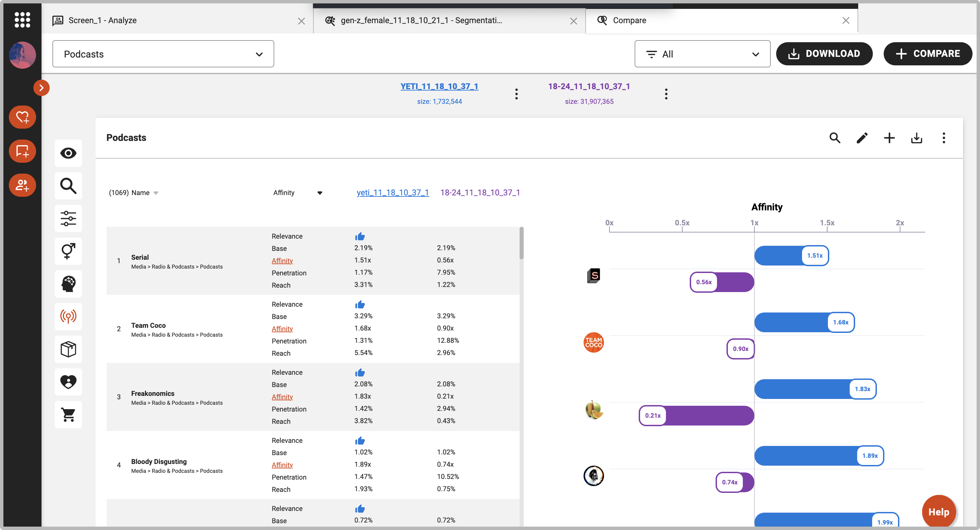Toggle the thumbs-up relevance for Freakonomics
The height and width of the screenshot is (530, 980).
tap(360, 372)
